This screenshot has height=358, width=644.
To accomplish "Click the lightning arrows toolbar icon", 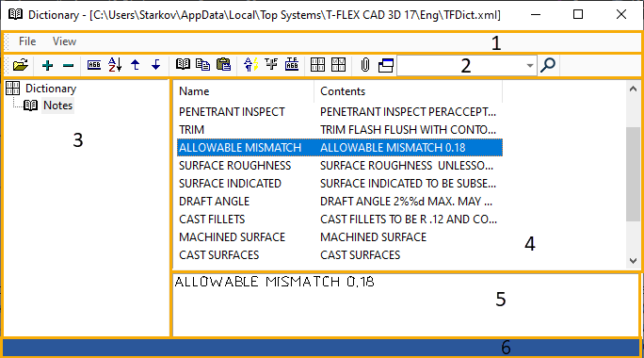I will pyautogui.click(x=250, y=65).
